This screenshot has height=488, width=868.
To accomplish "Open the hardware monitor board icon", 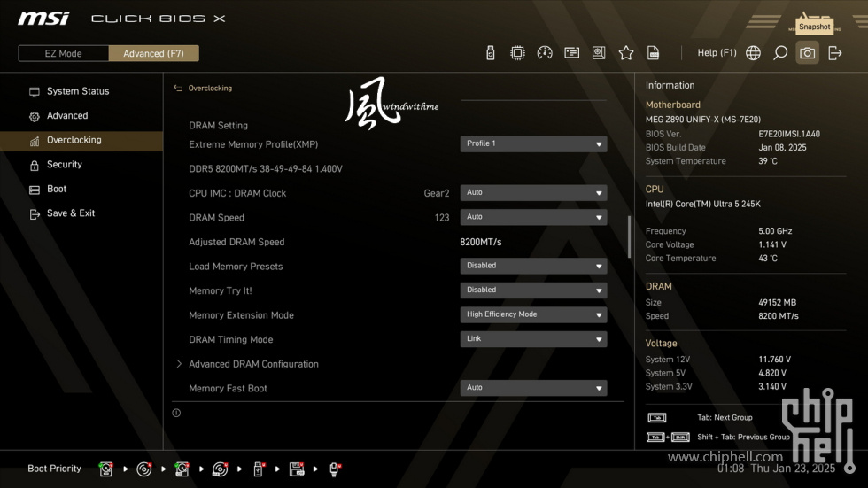I will [599, 53].
